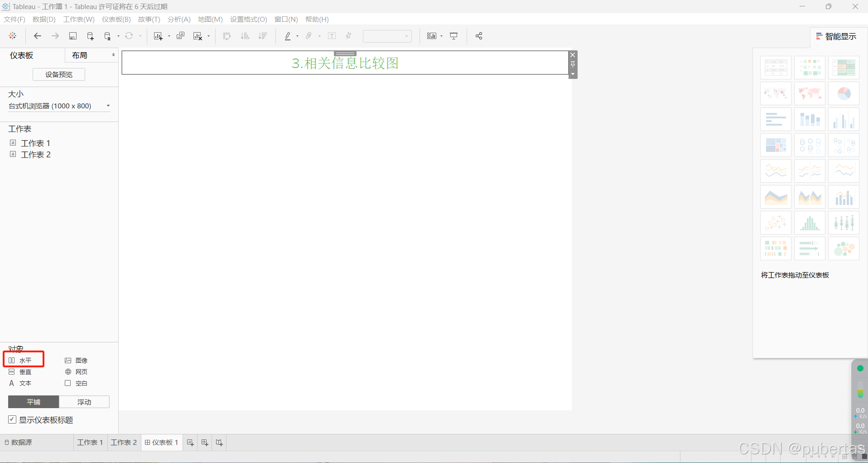Viewport: 868px width, 463px height.
Task: Remove the title object with its X button
Action: pos(573,55)
